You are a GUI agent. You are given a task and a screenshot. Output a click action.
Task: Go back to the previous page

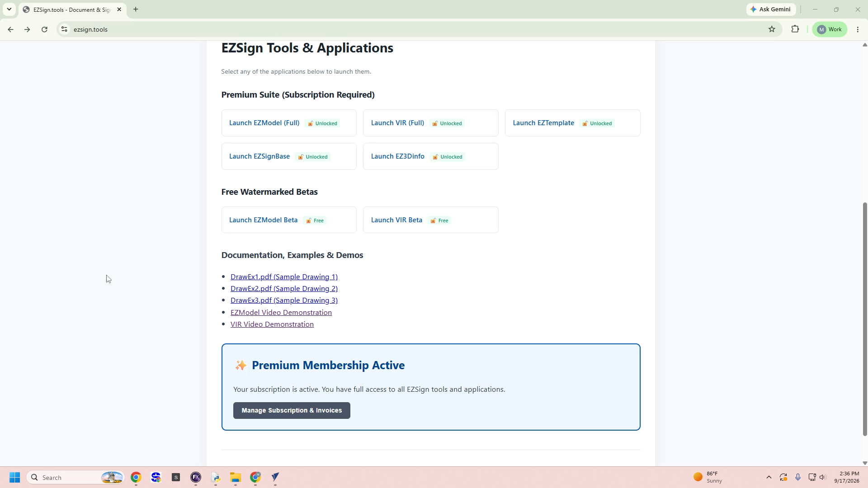tap(10, 29)
